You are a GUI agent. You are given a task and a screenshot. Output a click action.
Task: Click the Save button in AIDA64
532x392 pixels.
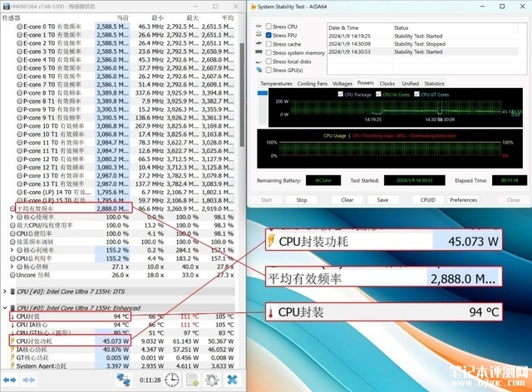click(x=382, y=199)
